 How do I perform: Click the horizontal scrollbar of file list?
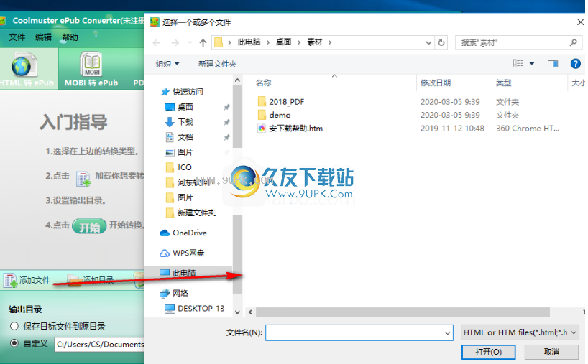pyautogui.click(x=403, y=312)
